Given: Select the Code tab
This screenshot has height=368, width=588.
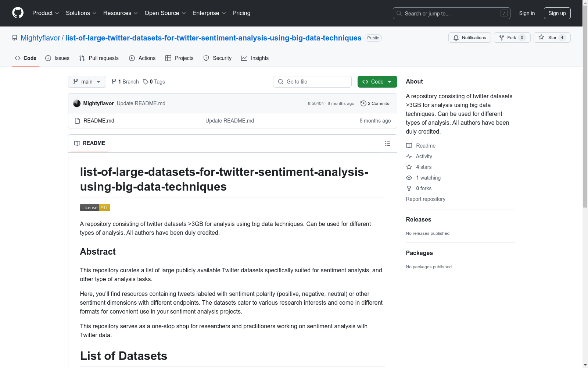Looking at the screenshot, I should pos(25,58).
